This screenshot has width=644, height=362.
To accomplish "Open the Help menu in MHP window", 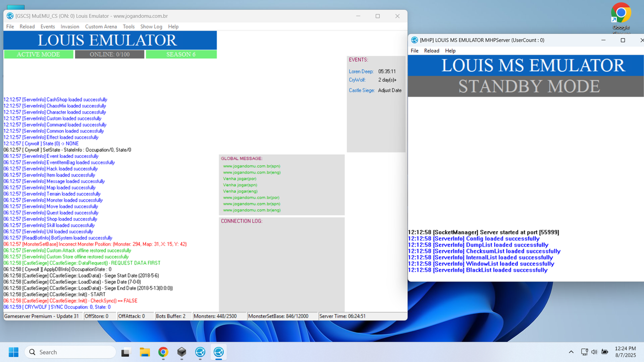I will pyautogui.click(x=450, y=51).
